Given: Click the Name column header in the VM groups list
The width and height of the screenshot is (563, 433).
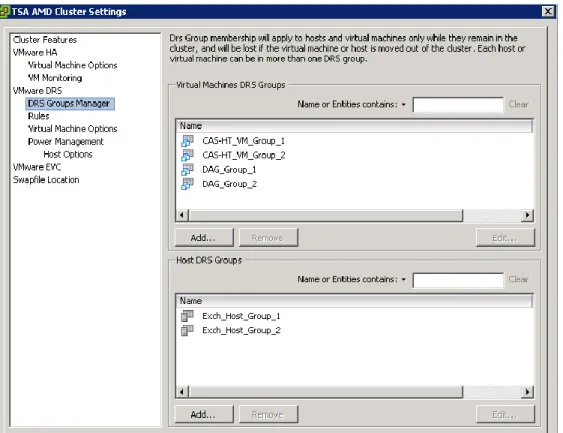Looking at the screenshot, I should click(354, 126).
